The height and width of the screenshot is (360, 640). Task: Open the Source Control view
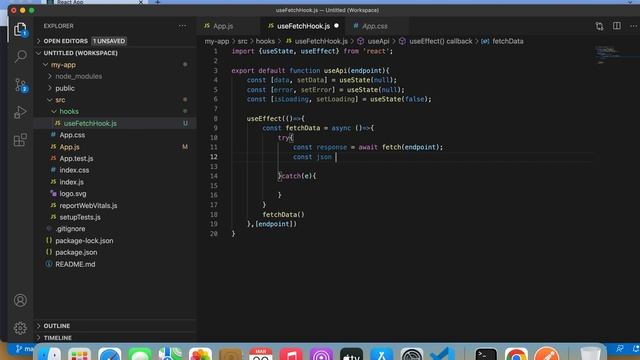20,85
